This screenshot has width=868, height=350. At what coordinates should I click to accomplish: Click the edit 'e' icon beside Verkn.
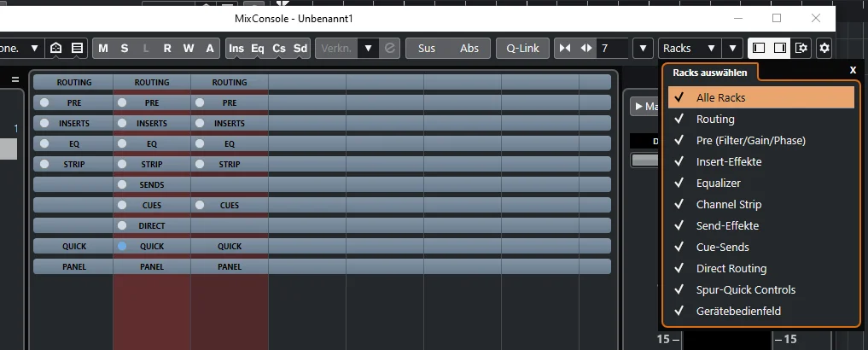click(389, 48)
